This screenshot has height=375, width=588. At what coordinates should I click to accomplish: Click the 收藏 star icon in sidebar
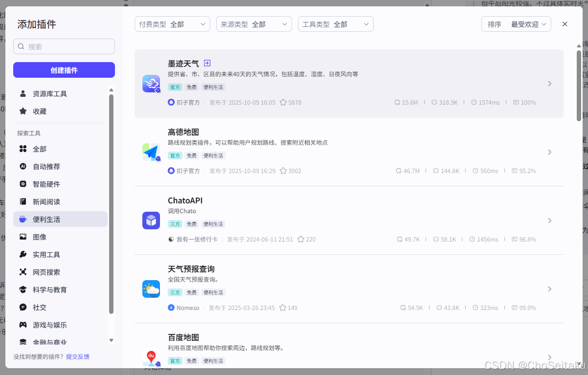23,111
